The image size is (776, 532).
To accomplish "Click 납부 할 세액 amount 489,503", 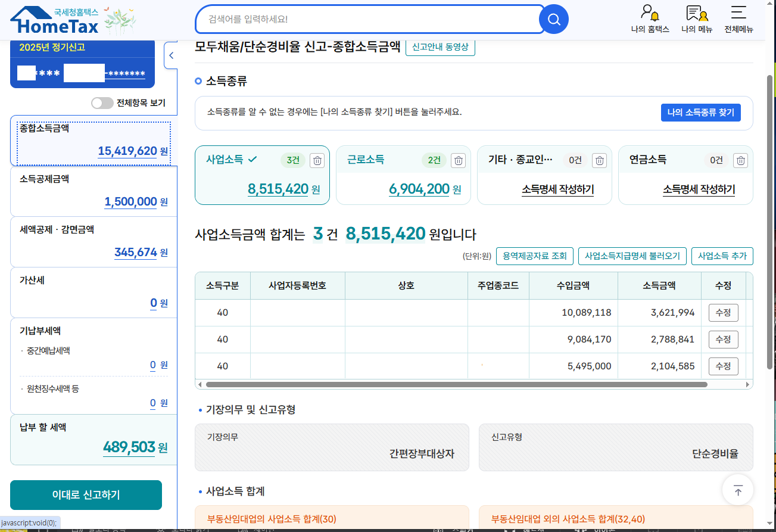I will [129, 447].
